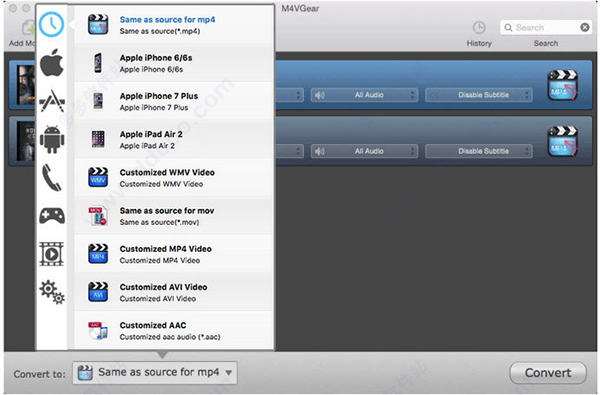Clear the search field with X
The image size is (600, 395).
pyautogui.click(x=584, y=27)
